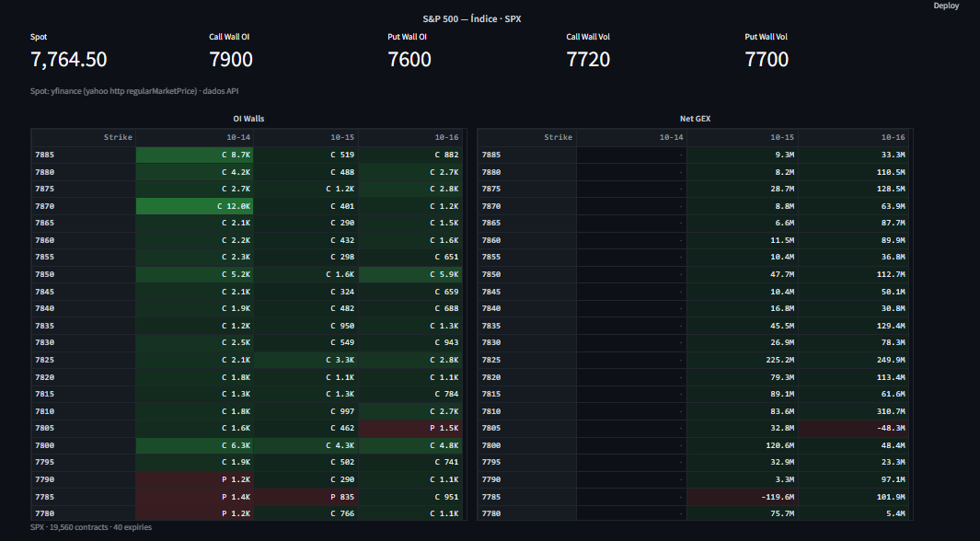This screenshot has height=541, width=980.
Task: Select the 'C 950' cell in the 7835 row
Action: click(x=306, y=326)
